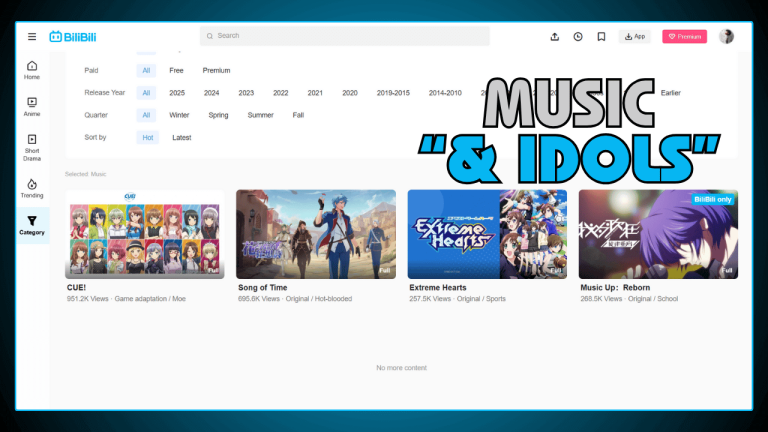Select the Free paid filter

176,70
